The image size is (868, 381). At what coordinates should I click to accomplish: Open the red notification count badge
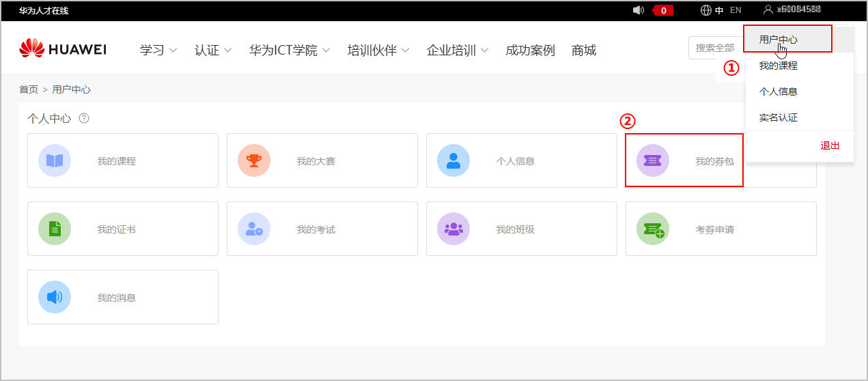point(663,10)
